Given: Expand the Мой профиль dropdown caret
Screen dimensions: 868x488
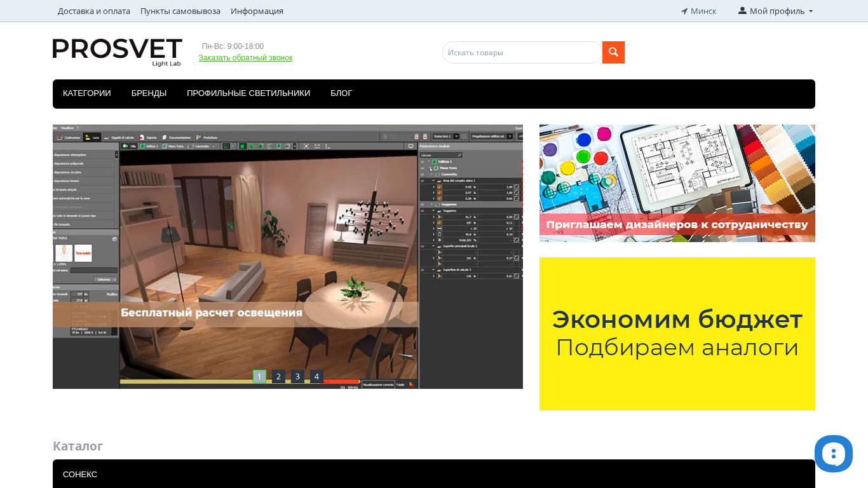Looking at the screenshot, I should (x=811, y=11).
